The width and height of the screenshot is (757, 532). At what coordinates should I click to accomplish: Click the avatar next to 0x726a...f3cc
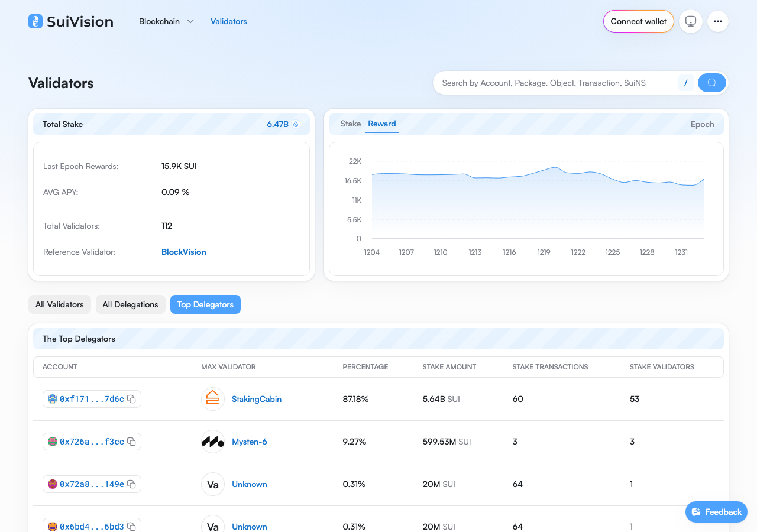coord(53,442)
